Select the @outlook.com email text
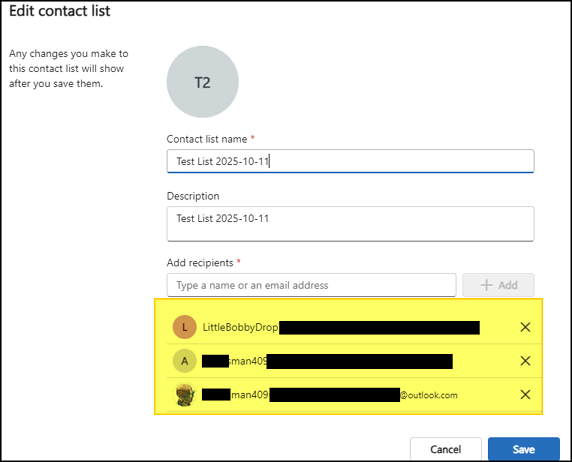The height and width of the screenshot is (462, 572). coord(429,395)
